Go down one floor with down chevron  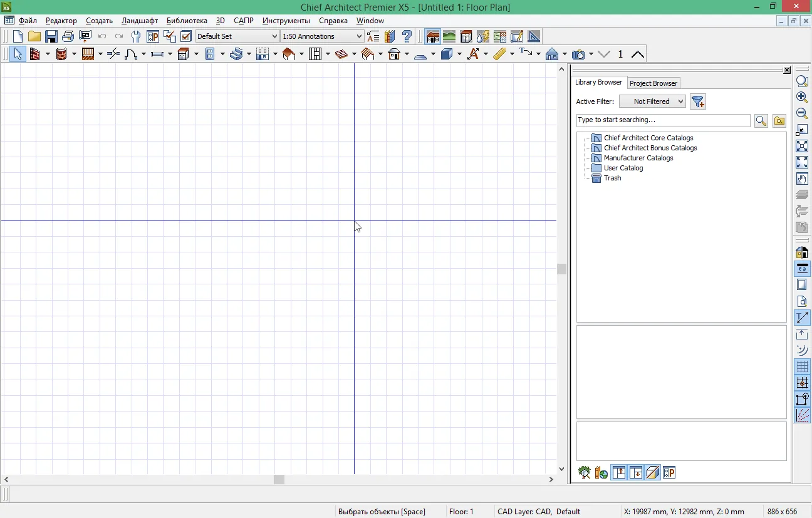point(604,54)
